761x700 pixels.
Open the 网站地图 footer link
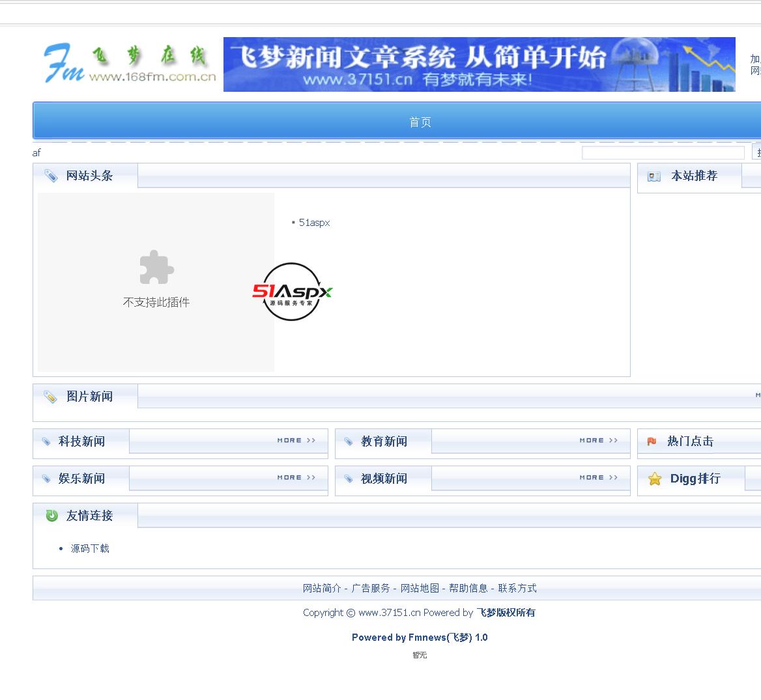420,588
